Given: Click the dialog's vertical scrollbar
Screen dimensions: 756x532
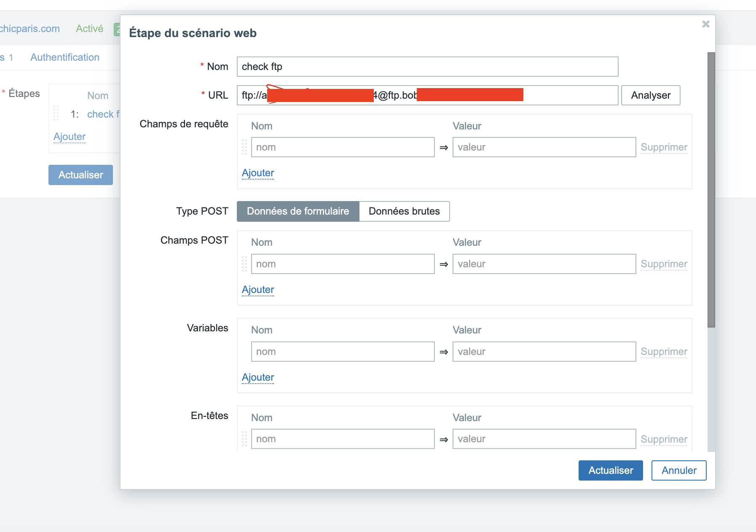Looking at the screenshot, I should pyautogui.click(x=711, y=190).
